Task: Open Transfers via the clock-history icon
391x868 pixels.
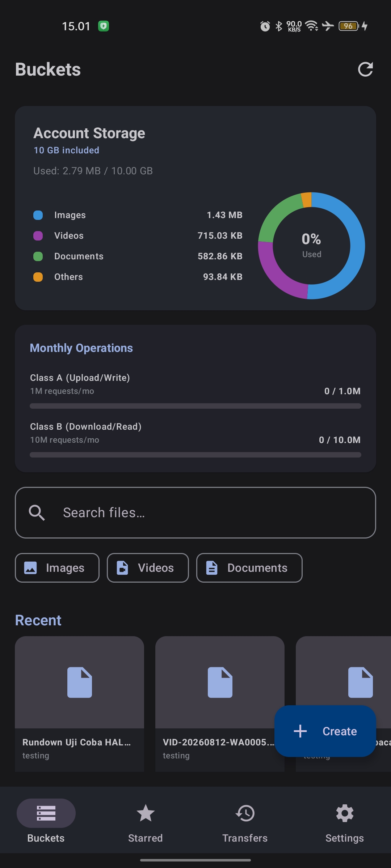Action: (245, 813)
